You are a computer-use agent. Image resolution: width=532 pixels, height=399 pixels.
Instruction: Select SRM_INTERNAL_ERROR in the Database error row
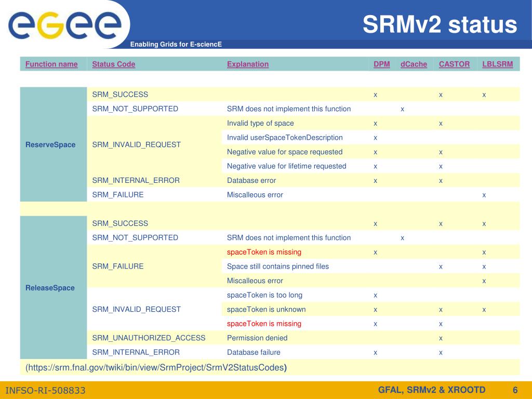pyautogui.click(x=136, y=180)
